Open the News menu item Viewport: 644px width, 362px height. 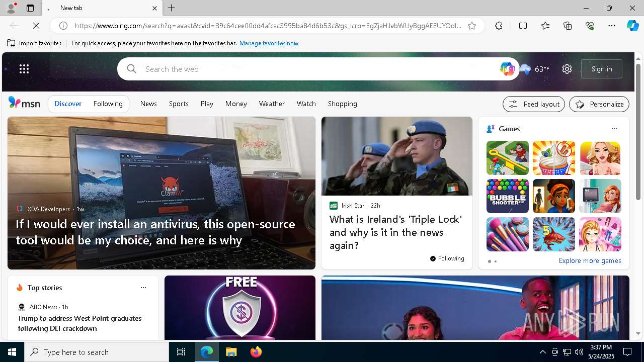(148, 104)
